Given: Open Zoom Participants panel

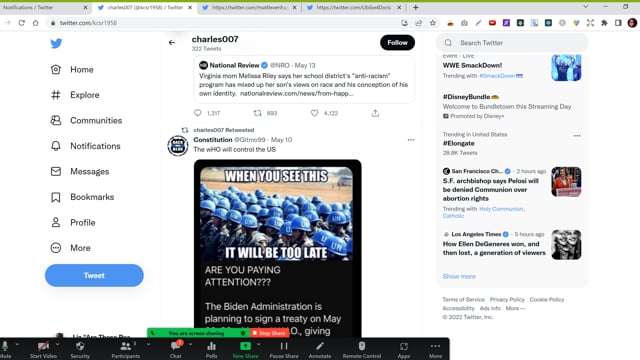Looking at the screenshot, I should pos(125,350).
